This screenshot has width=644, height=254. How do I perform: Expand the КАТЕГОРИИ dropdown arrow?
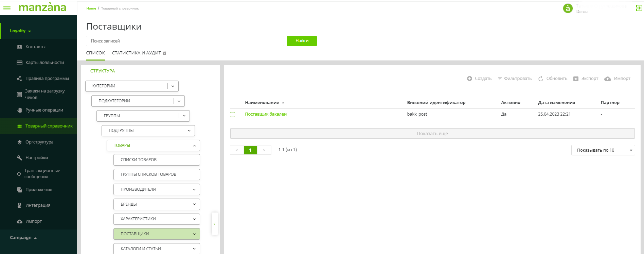173,86
